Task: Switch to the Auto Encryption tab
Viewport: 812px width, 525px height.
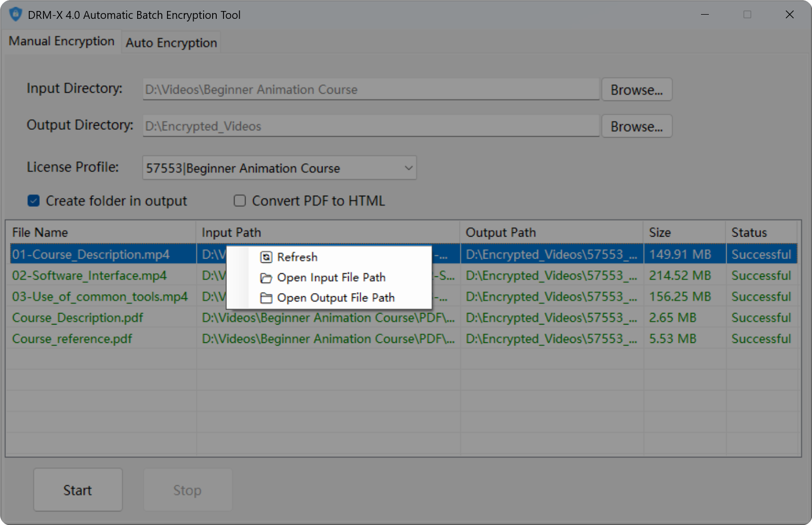Action: [x=171, y=42]
